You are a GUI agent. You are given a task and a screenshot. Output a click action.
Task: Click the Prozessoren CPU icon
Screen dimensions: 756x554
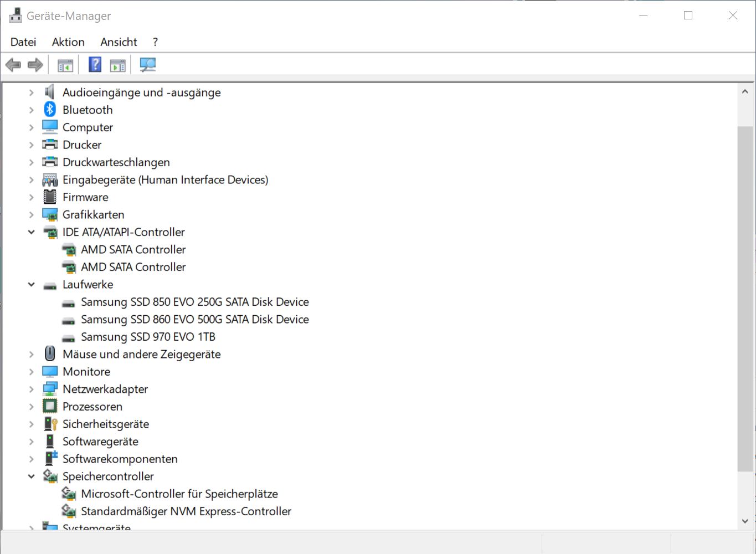(x=50, y=406)
